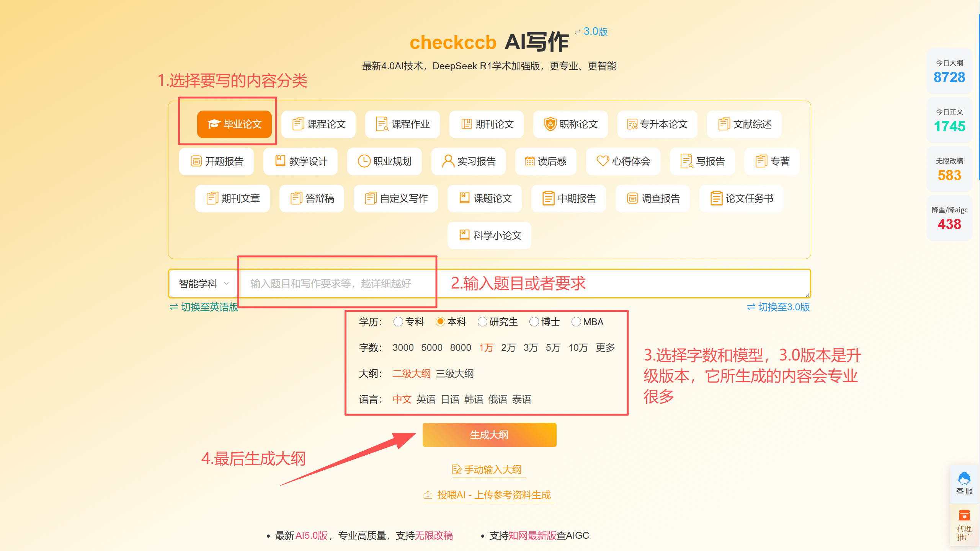
Task: Click the 客服 customer service headset icon
Action: coord(964,479)
